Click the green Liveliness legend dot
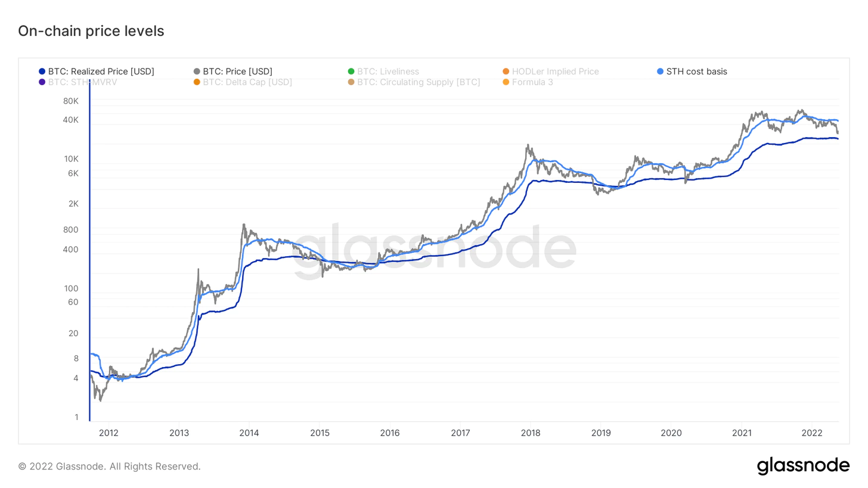Image resolution: width=868 pixels, height=488 pixels. (x=351, y=72)
